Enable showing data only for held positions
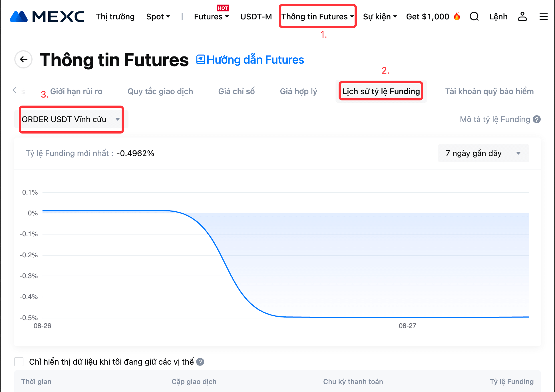Image resolution: width=555 pixels, height=392 pixels. tap(19, 362)
